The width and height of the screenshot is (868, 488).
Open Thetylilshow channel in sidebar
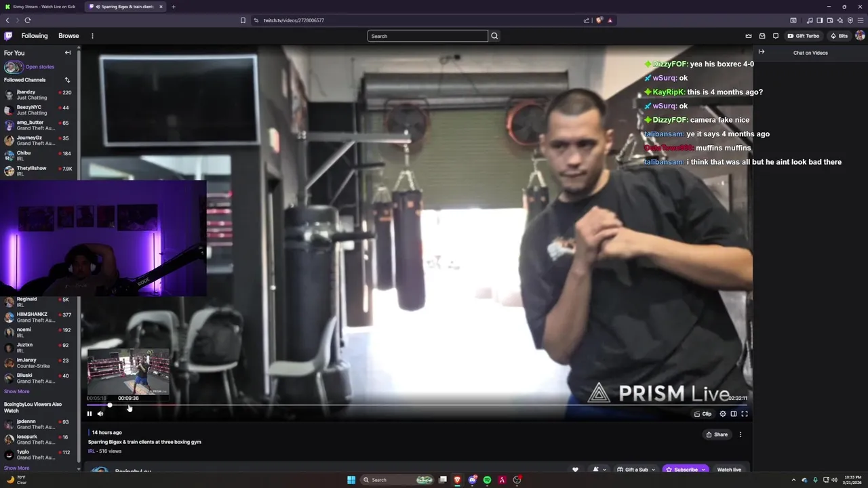[39, 171]
